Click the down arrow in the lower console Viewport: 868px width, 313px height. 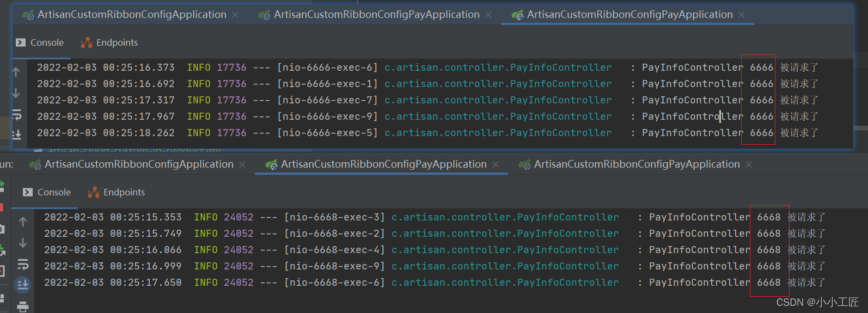point(23,243)
